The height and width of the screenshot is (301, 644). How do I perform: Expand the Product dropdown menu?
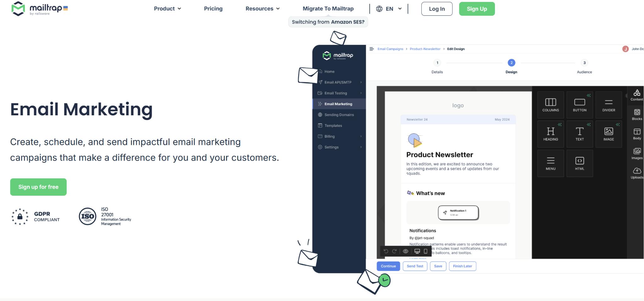167,9
